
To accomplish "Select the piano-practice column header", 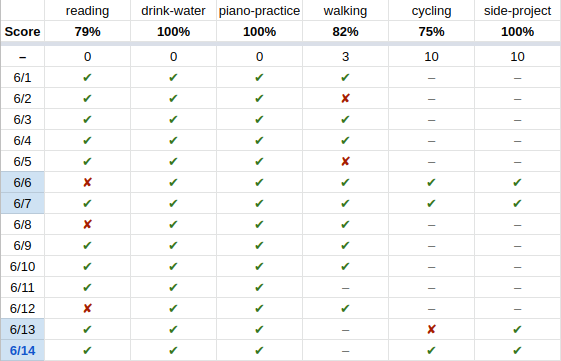I will click(x=259, y=11).
